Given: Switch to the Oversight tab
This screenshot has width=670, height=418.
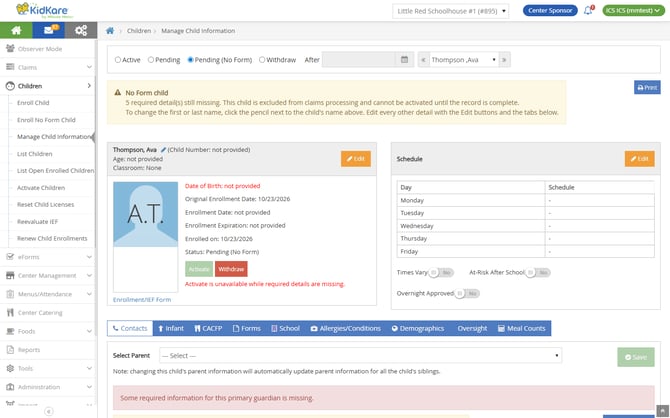Looking at the screenshot, I should point(472,328).
